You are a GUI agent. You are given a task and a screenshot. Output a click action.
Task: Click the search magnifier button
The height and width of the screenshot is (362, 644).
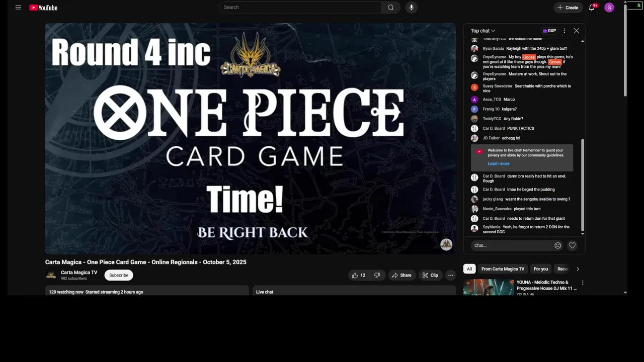391,8
